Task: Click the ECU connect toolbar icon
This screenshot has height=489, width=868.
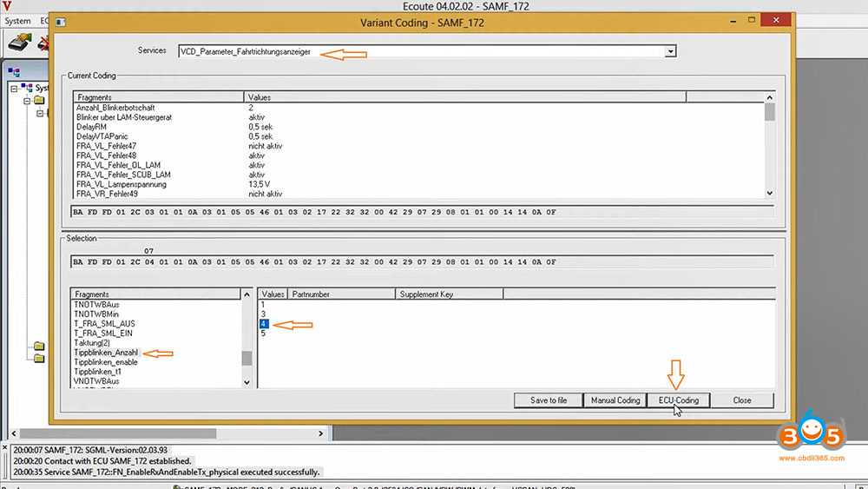Action: click(20, 41)
